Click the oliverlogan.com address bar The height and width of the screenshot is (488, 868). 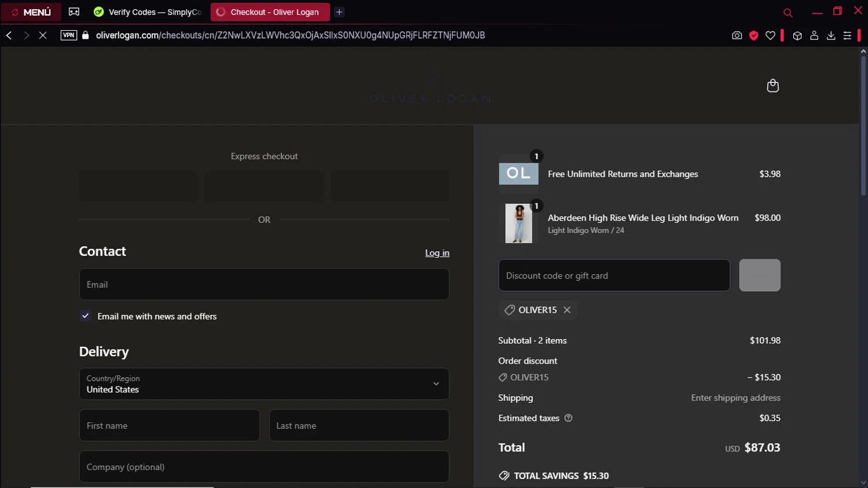290,35
